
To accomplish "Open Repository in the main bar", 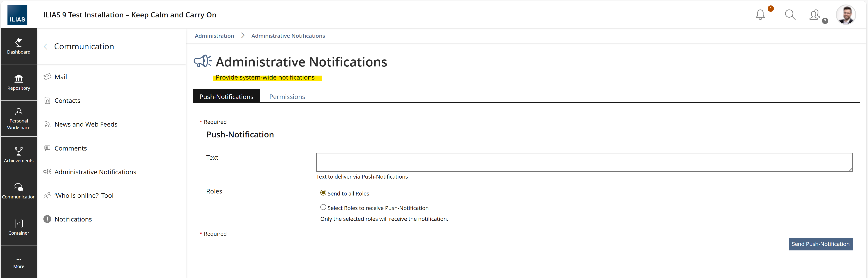I will coord(19,82).
